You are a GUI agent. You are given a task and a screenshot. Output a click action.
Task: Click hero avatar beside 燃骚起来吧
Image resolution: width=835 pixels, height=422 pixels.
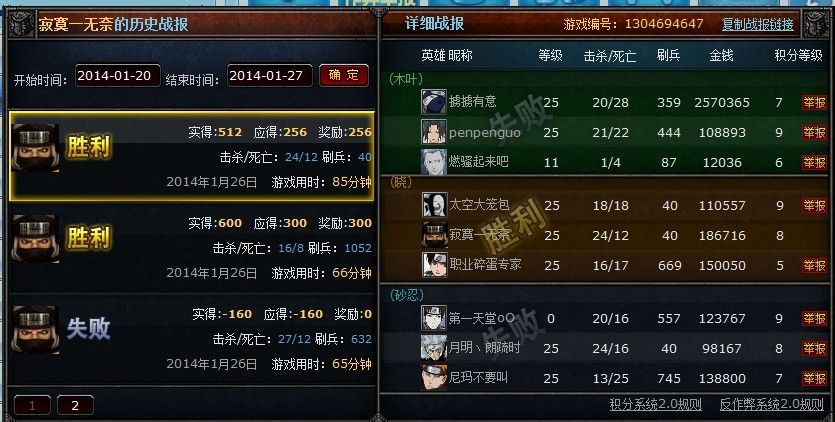pyautogui.click(x=433, y=161)
